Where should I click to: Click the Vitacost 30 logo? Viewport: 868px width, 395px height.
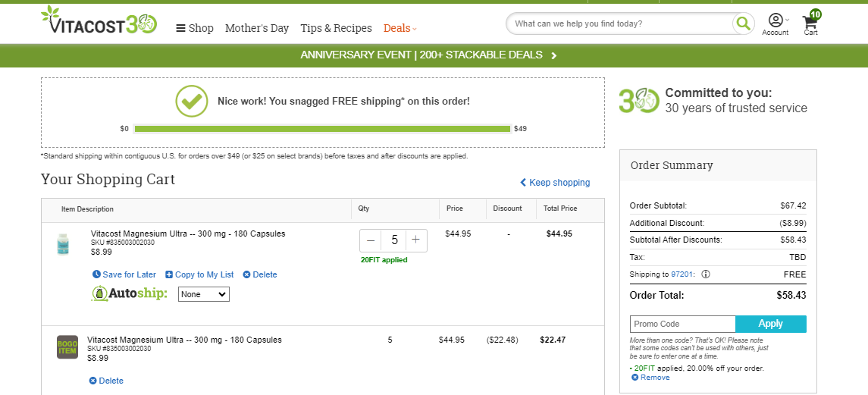tap(99, 20)
